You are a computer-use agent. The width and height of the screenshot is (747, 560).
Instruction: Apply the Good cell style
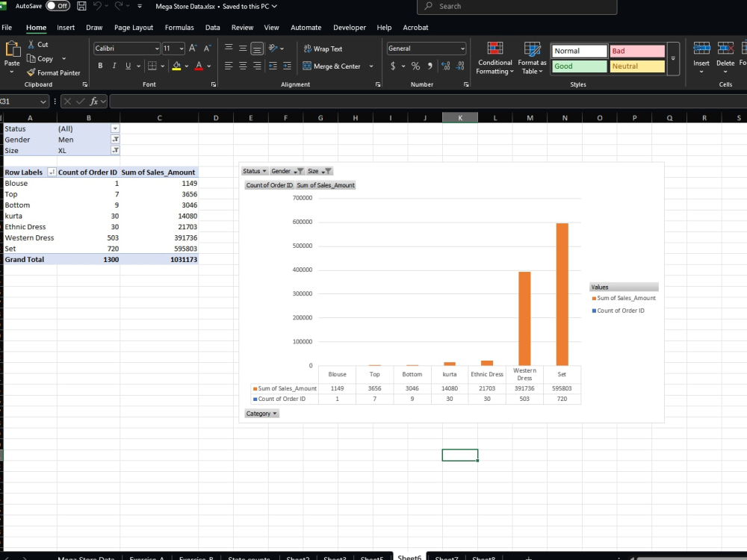pos(580,66)
